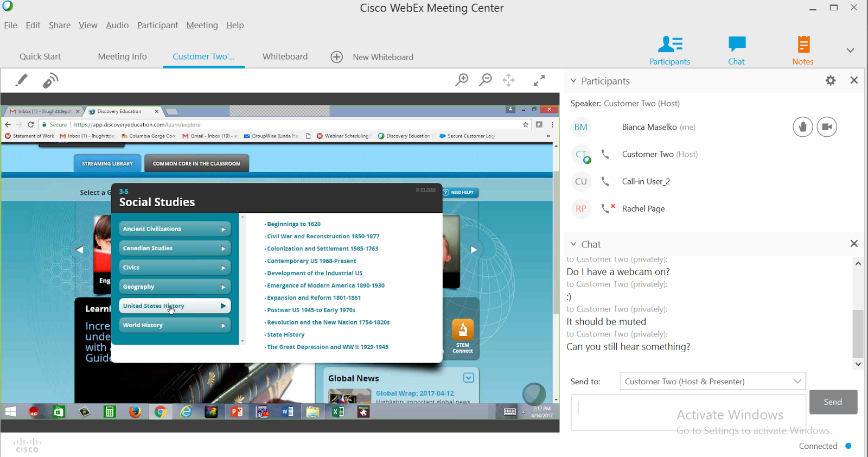Open the Chat panel button
Viewport: 868px width, 457px height.
pyautogui.click(x=736, y=50)
